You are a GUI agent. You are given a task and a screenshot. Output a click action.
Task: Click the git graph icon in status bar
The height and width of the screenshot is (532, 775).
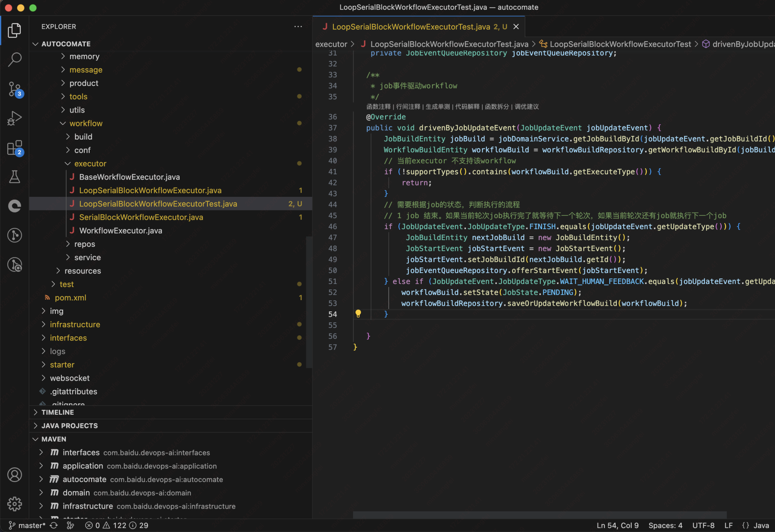70,525
